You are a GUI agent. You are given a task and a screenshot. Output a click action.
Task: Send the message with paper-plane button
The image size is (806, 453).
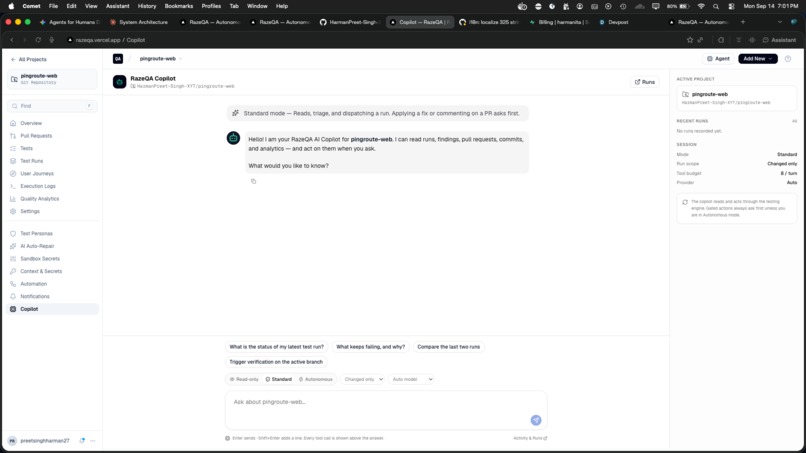[536, 420]
